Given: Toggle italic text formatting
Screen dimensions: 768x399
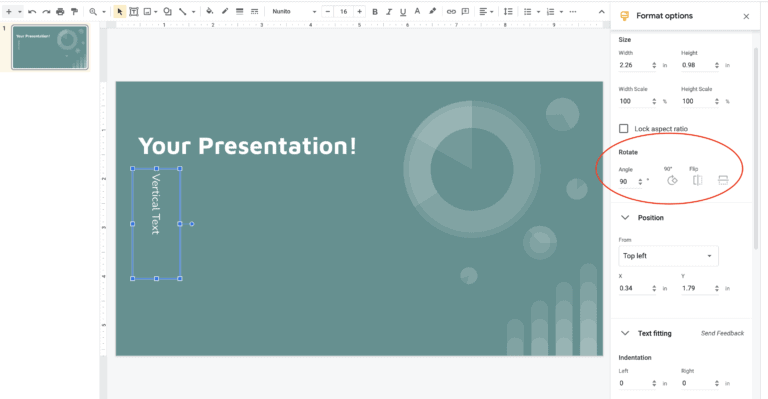Looking at the screenshot, I should 389,12.
